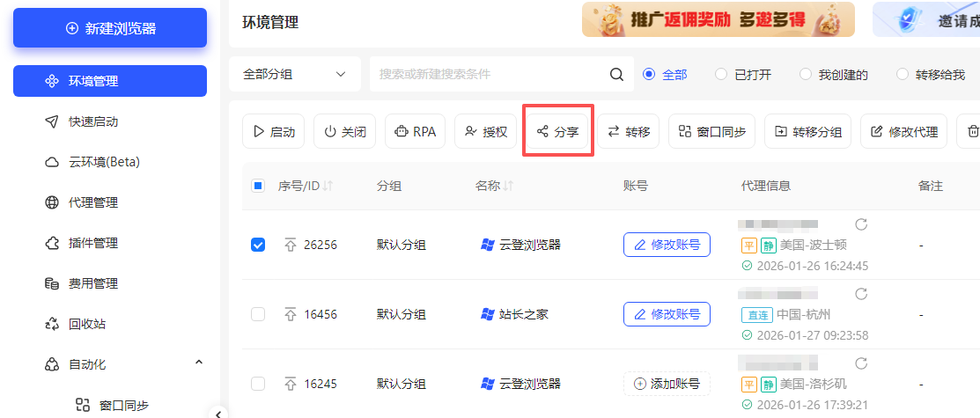The height and width of the screenshot is (418, 980).
Task: Check the row 16245 checkbox
Action: point(257,384)
